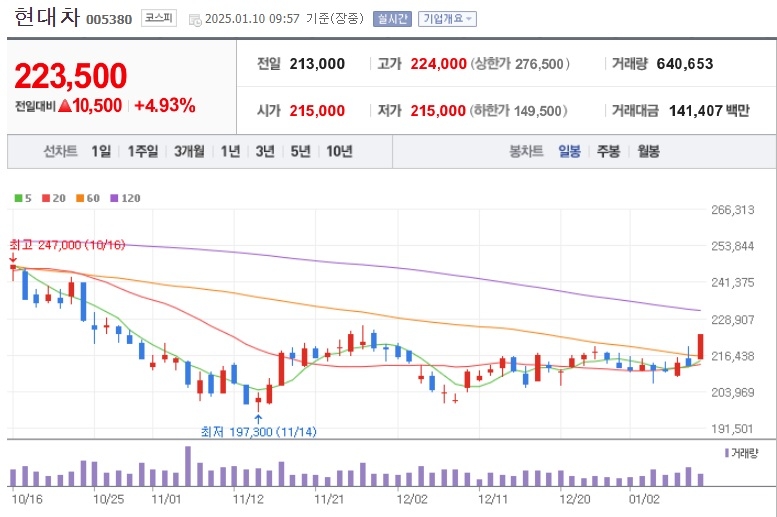
Task: Click the purple 120-day average swatch
Action: [114, 198]
